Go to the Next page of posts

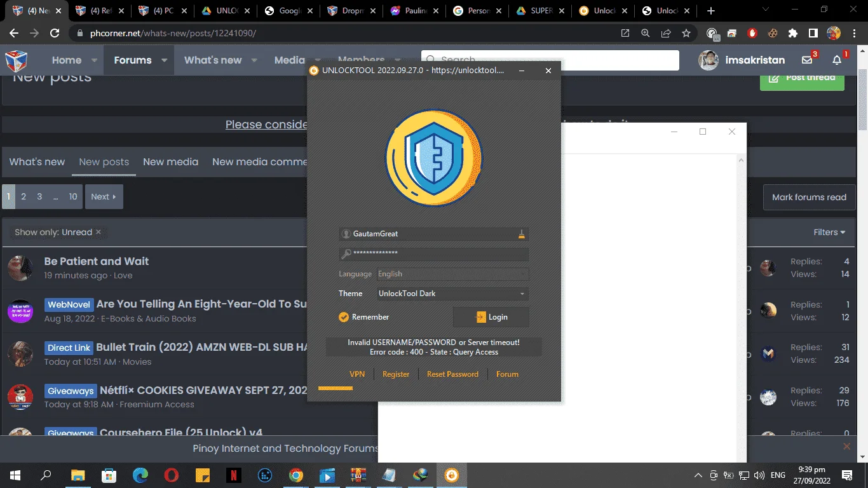[104, 197]
